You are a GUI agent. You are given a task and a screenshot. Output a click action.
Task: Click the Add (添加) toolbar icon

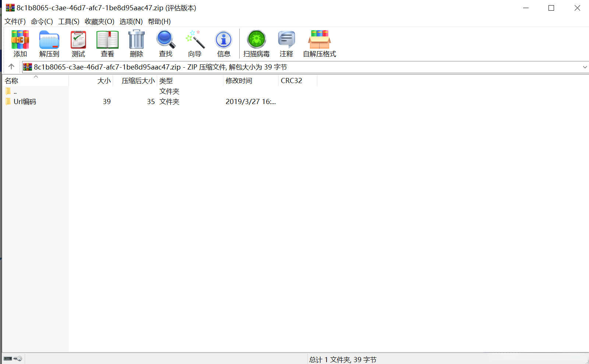20,43
